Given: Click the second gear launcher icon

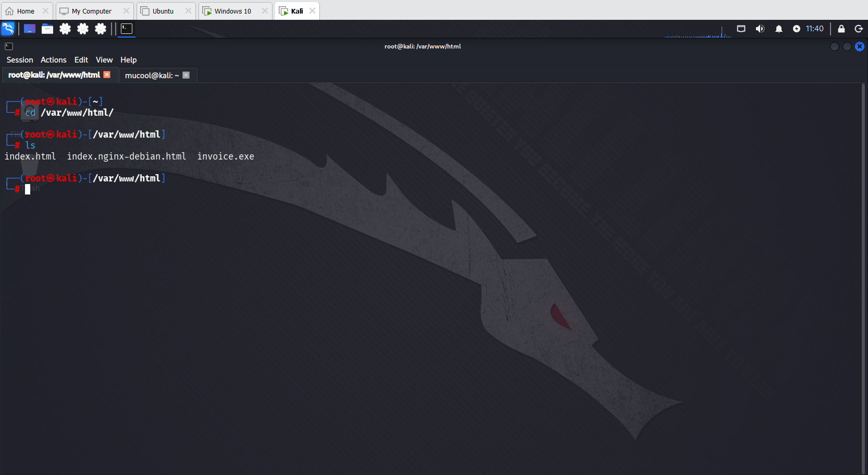Looking at the screenshot, I should [x=83, y=29].
